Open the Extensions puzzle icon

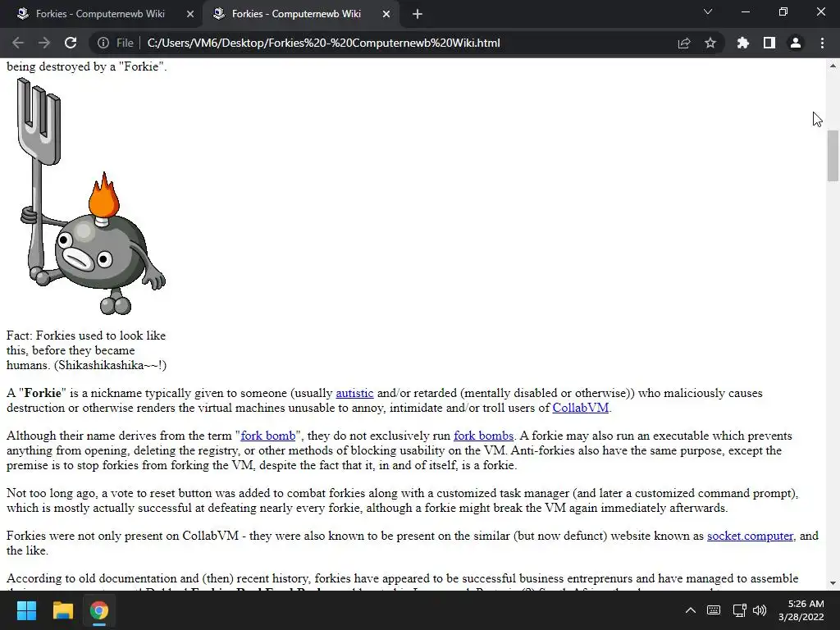pyautogui.click(x=742, y=43)
